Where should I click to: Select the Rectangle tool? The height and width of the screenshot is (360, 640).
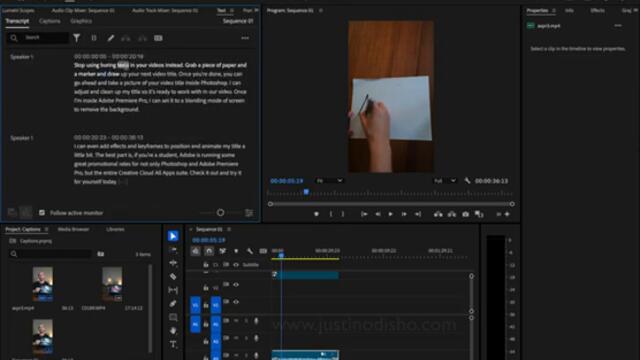tap(173, 317)
